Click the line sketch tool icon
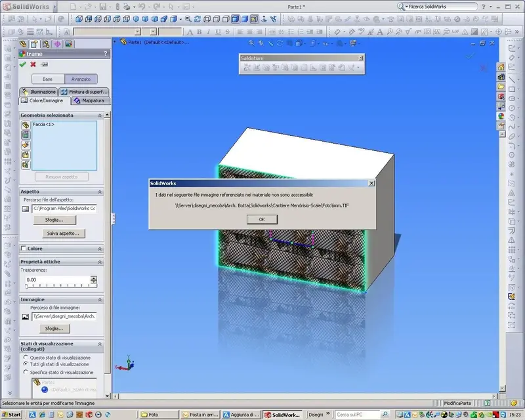The width and height of the screenshot is (525, 420). [x=512, y=79]
